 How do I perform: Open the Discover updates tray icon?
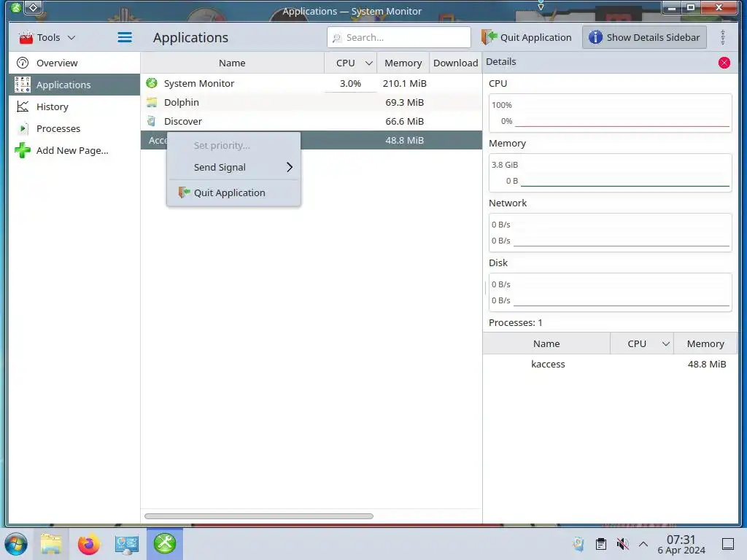pos(578,544)
